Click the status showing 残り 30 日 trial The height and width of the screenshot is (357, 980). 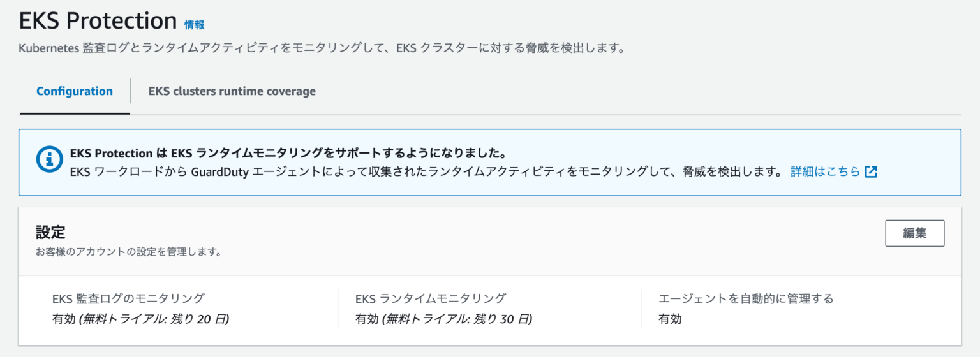tap(443, 319)
